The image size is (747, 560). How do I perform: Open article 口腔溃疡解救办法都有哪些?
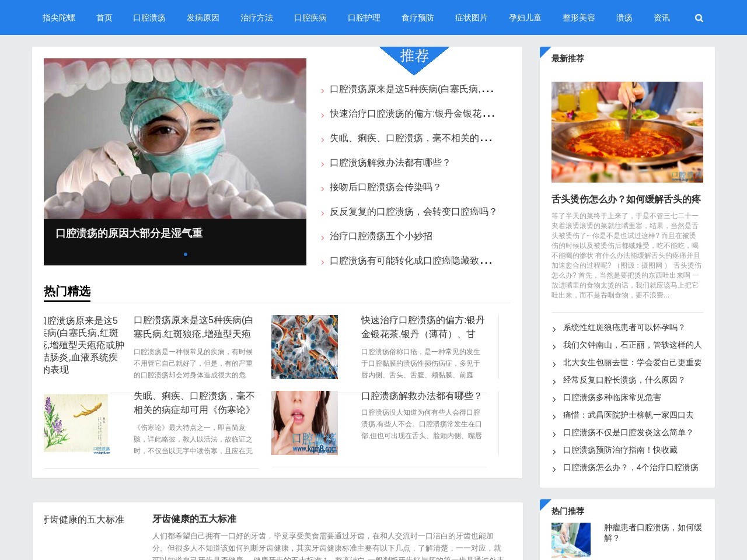(x=390, y=163)
